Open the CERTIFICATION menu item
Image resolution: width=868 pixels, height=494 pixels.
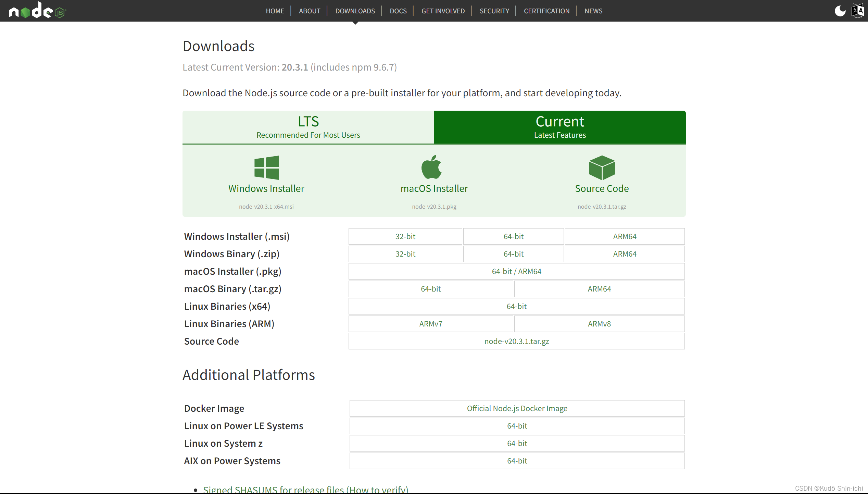(547, 11)
